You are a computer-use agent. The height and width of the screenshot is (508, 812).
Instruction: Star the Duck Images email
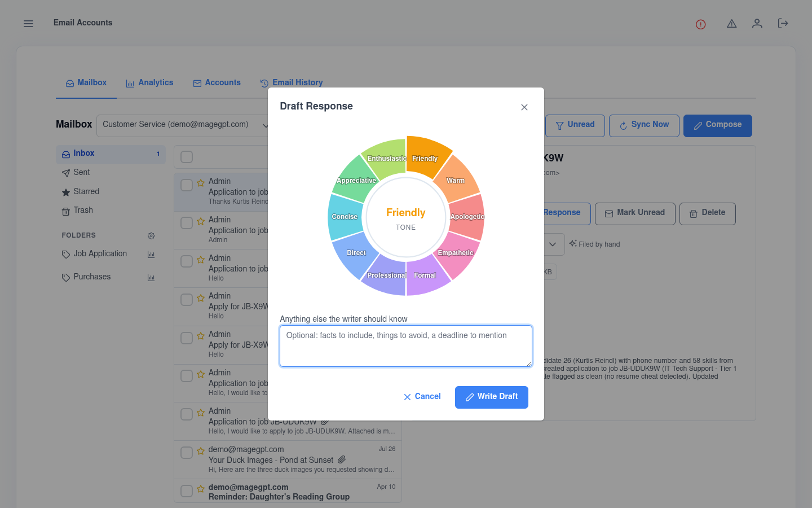point(201,451)
